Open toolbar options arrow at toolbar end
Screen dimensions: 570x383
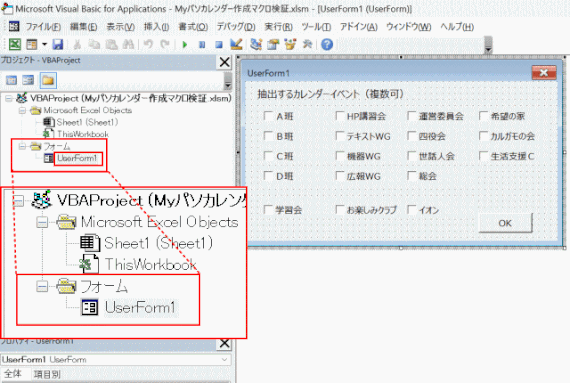tap(489, 45)
